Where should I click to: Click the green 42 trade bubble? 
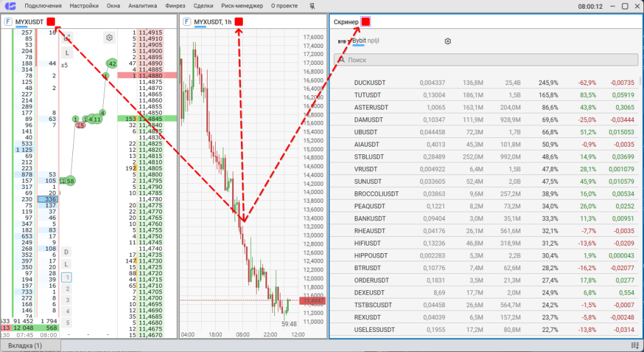click(112, 64)
